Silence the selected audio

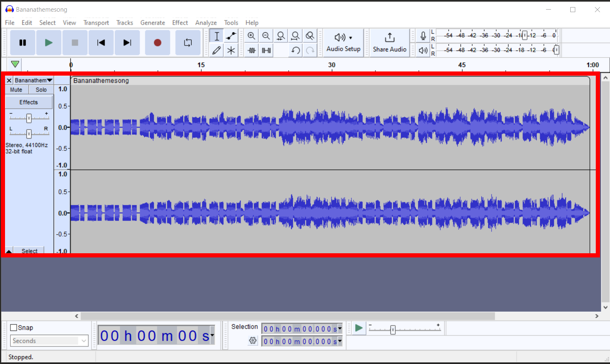[x=266, y=50]
